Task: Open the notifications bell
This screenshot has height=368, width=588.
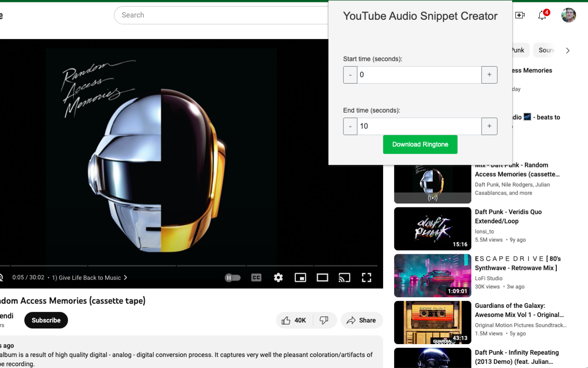Action: coord(542,15)
